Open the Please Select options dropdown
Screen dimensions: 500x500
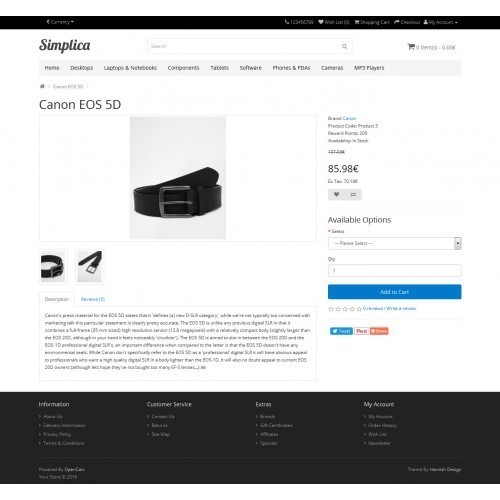coord(395,243)
